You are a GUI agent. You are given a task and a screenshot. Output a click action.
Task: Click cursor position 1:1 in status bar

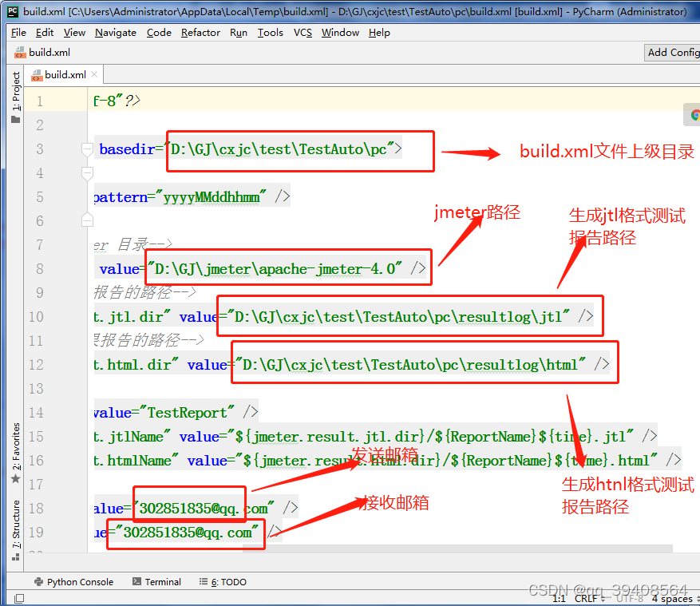click(559, 598)
